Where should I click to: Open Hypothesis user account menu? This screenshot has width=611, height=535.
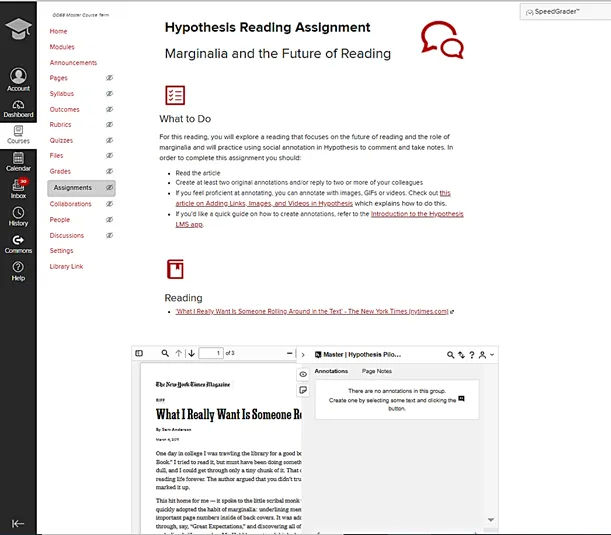[486, 355]
